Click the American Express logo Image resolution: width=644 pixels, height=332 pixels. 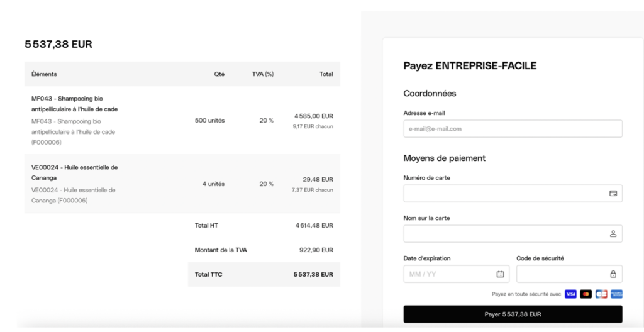[x=616, y=294]
